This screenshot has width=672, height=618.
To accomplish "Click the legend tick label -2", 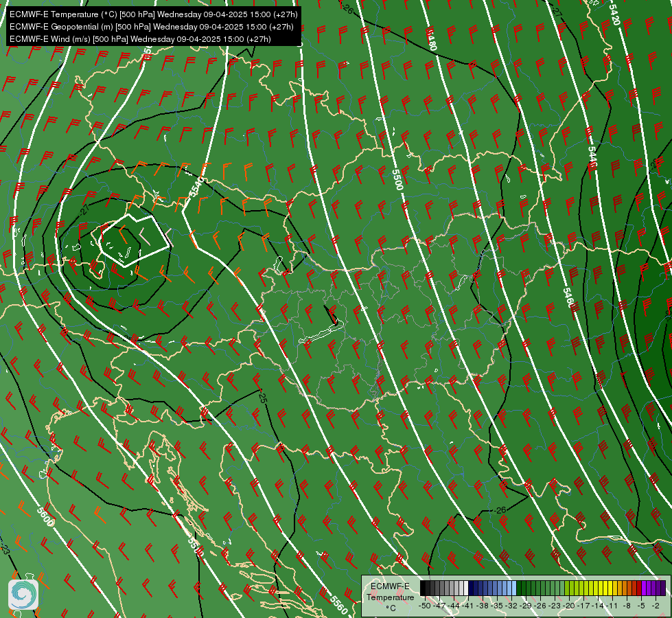I will tap(656, 606).
